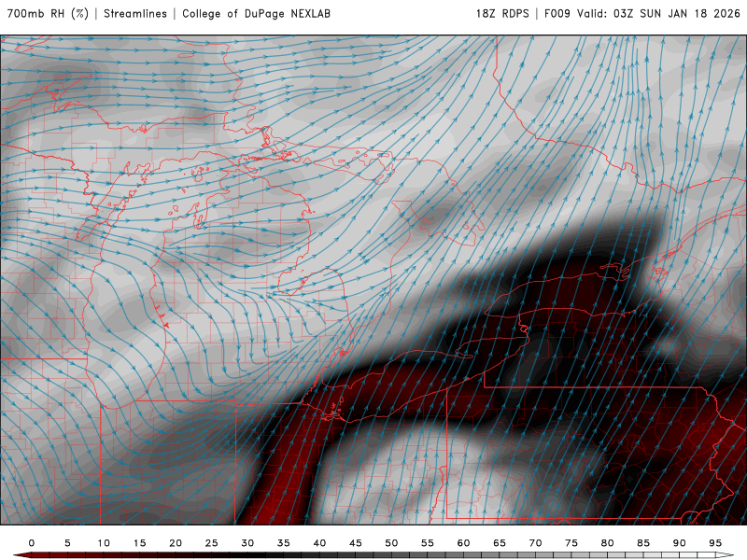Click the white high-end colorbar arrow
The image size is (747, 560).
click(725, 555)
